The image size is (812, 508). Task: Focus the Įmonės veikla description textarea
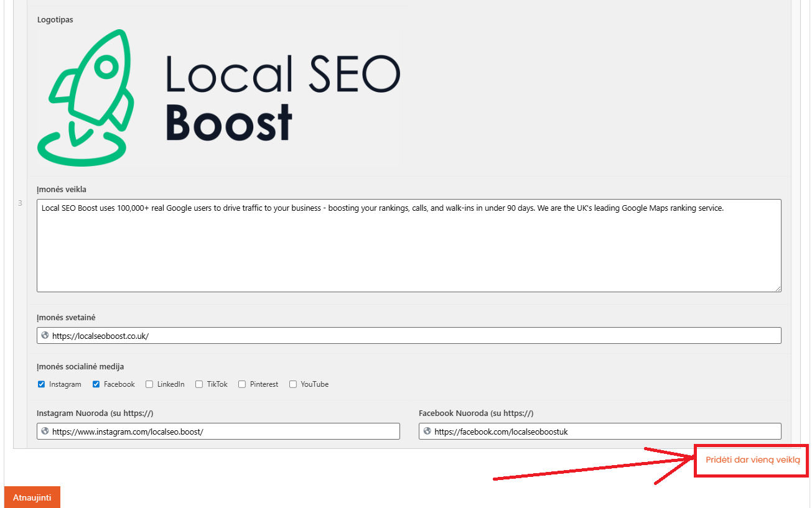[409, 249]
